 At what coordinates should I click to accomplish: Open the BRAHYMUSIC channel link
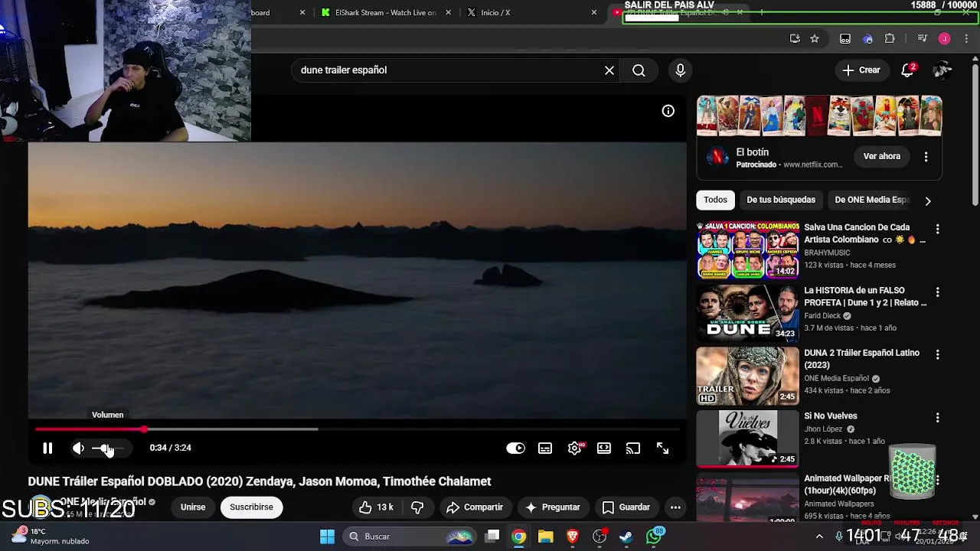tap(827, 253)
